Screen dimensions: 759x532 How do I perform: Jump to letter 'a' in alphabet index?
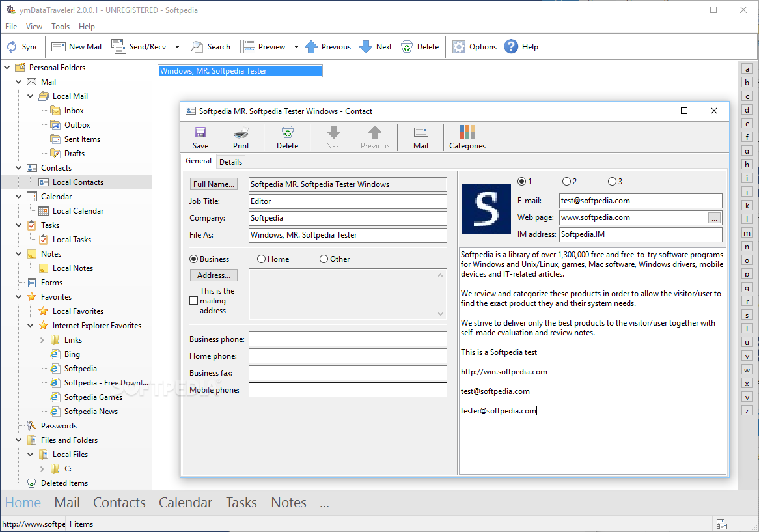tap(747, 69)
